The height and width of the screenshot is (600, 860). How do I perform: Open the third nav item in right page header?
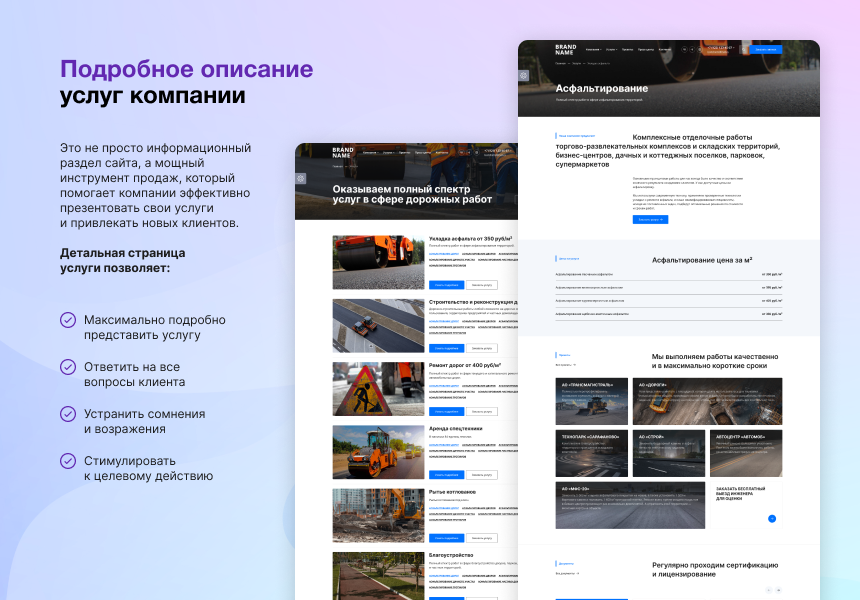[627, 49]
